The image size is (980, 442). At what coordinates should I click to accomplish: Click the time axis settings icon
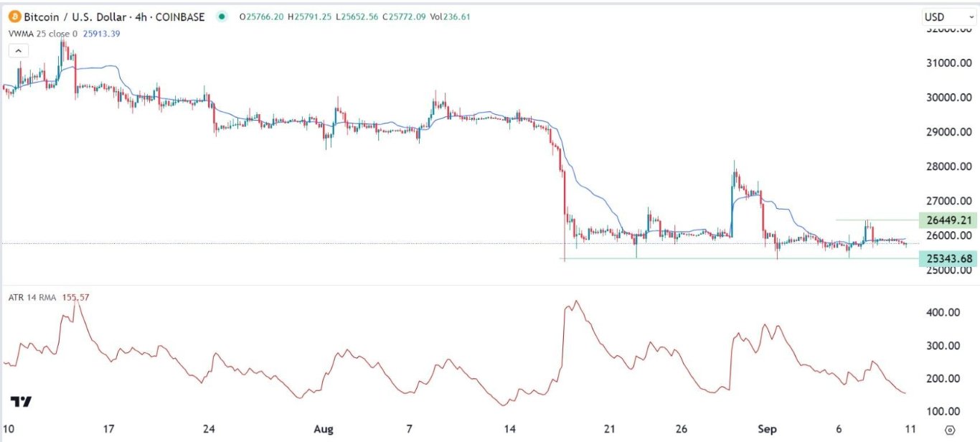pyautogui.click(x=950, y=430)
